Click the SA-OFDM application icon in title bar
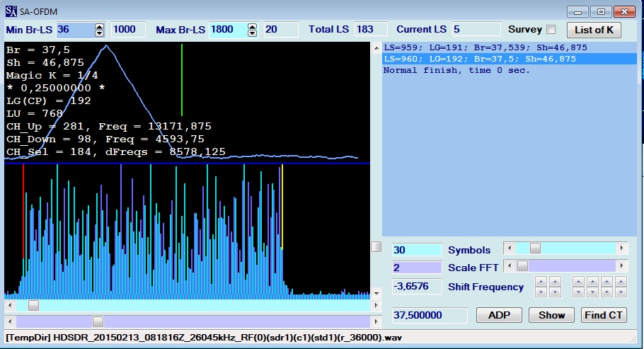 (x=11, y=11)
